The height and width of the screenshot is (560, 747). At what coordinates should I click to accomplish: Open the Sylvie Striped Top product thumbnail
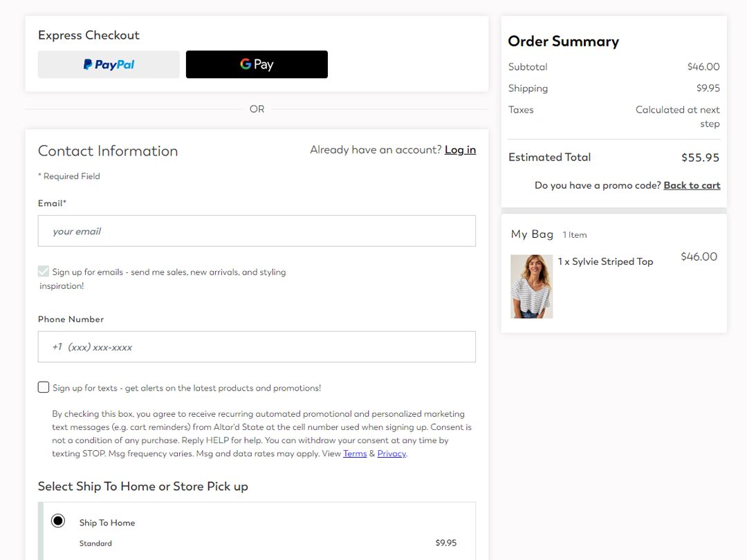[532, 286]
